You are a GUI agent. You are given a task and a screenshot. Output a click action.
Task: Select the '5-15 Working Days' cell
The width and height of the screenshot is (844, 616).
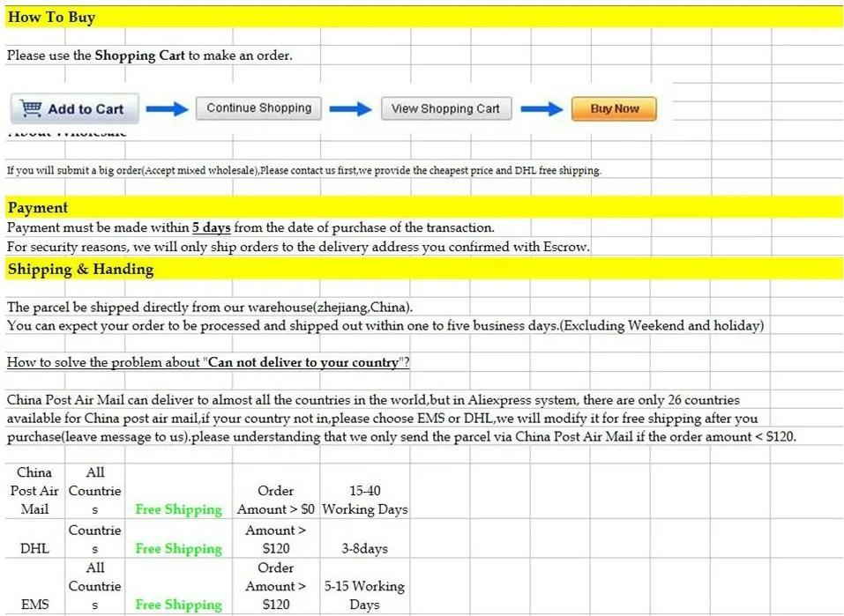tap(365, 586)
